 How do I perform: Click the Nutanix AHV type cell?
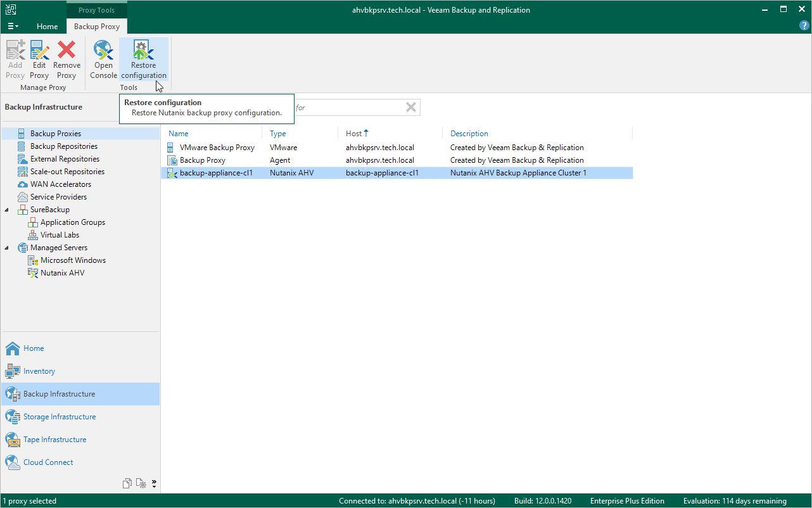click(x=291, y=173)
